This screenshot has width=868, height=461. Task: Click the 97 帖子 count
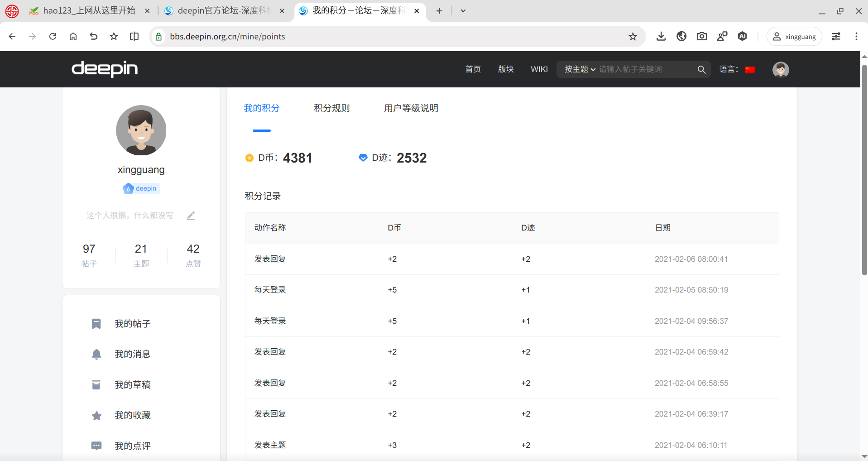tap(89, 255)
